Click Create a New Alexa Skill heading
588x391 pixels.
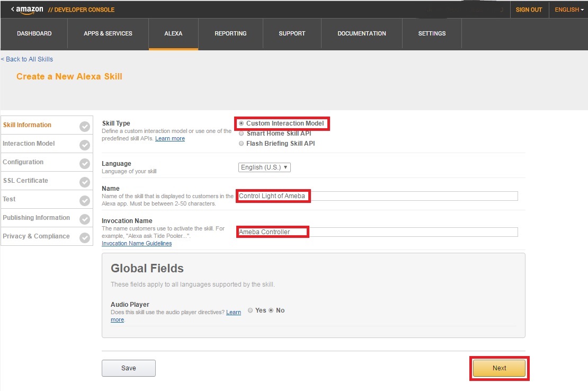[69, 76]
